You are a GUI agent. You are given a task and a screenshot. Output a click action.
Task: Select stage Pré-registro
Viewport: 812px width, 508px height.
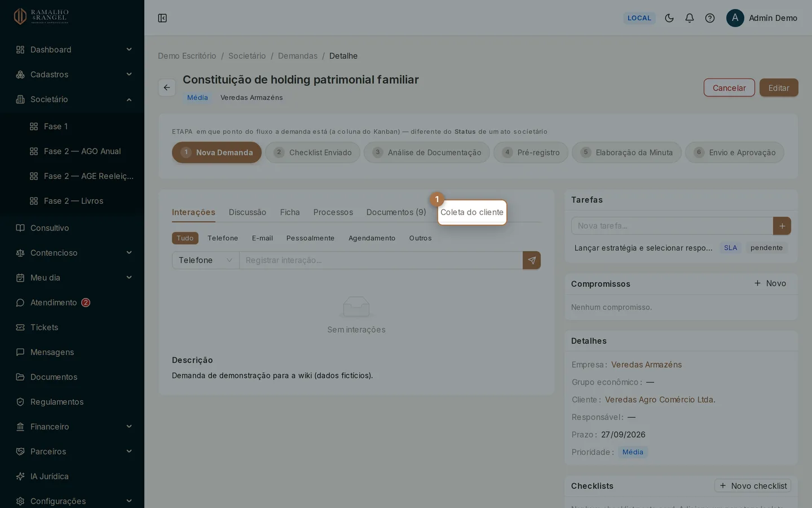(531, 152)
